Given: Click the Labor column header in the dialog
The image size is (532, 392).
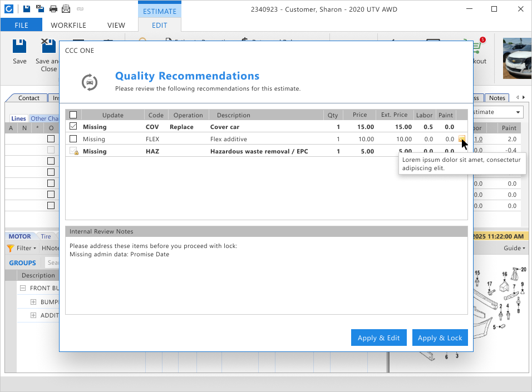Looking at the screenshot, I should pos(424,115).
